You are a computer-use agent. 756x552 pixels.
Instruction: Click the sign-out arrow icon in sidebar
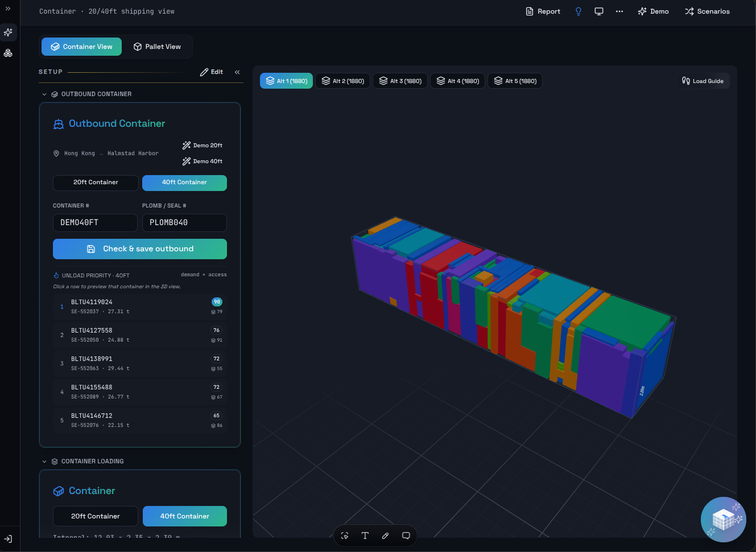pyautogui.click(x=8, y=539)
